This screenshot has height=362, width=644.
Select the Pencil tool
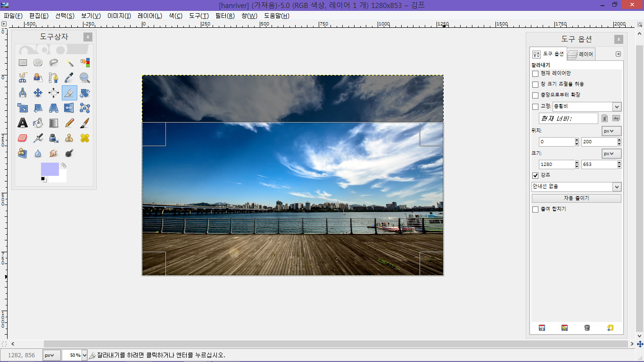pos(69,123)
